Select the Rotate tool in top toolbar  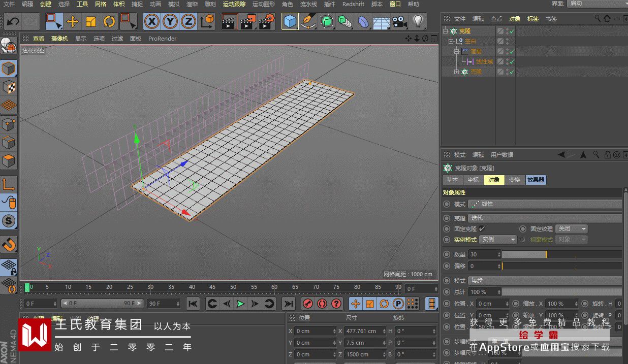point(109,21)
